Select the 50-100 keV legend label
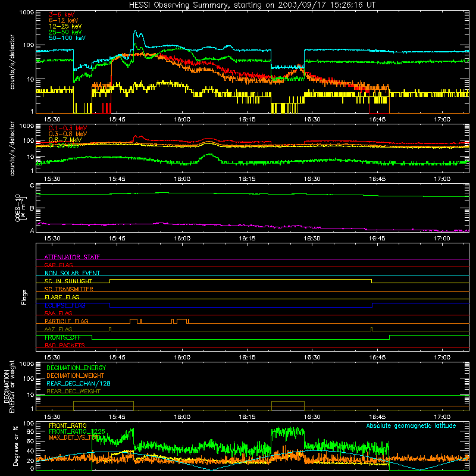Screen dimensions: 476x476 (x=67, y=37)
